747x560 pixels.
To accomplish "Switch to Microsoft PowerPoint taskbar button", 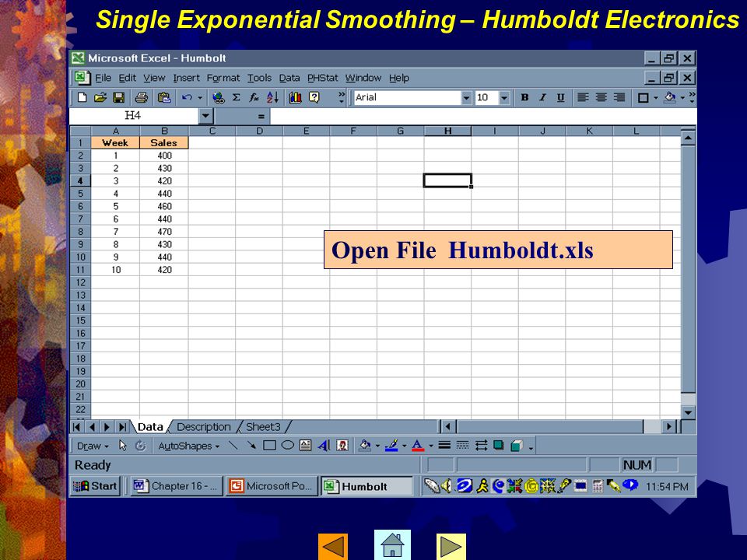I will coord(272,486).
